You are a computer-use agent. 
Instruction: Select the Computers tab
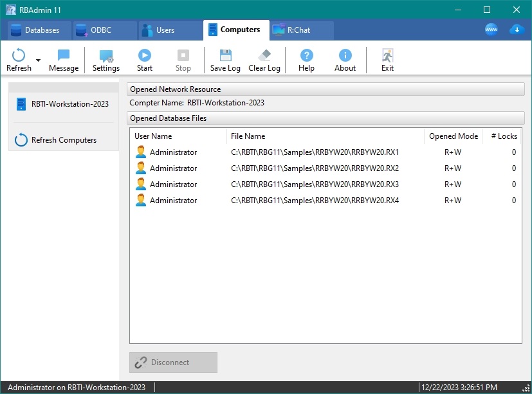pos(236,30)
